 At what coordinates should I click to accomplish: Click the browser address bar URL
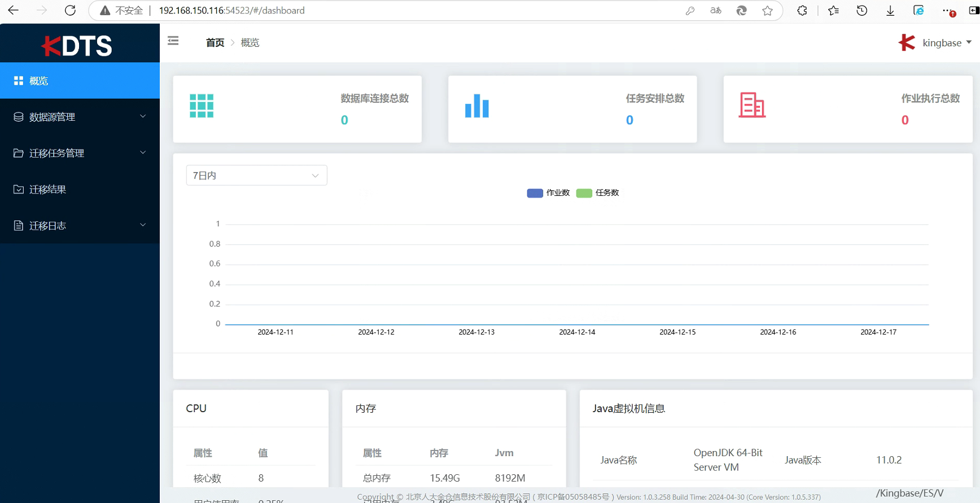click(232, 11)
